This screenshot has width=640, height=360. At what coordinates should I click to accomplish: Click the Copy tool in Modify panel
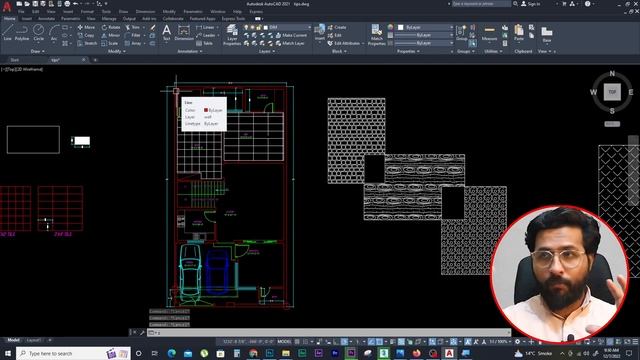tap(86, 36)
